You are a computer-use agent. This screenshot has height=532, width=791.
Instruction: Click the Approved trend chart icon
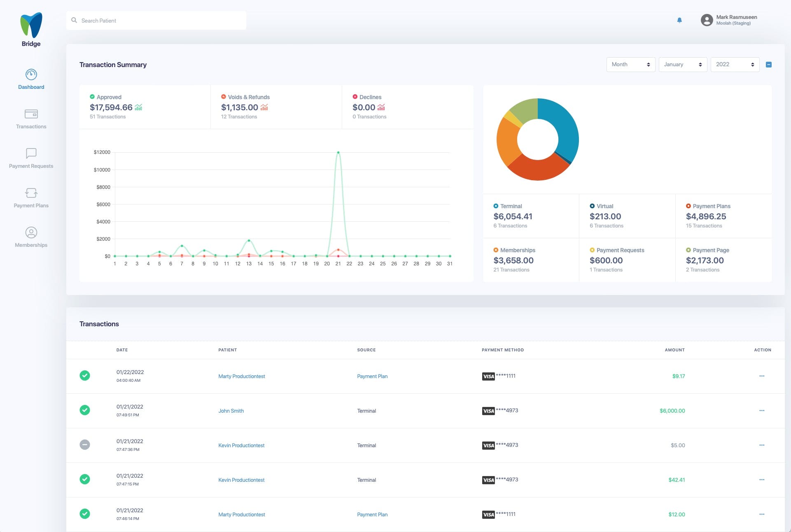tap(138, 107)
